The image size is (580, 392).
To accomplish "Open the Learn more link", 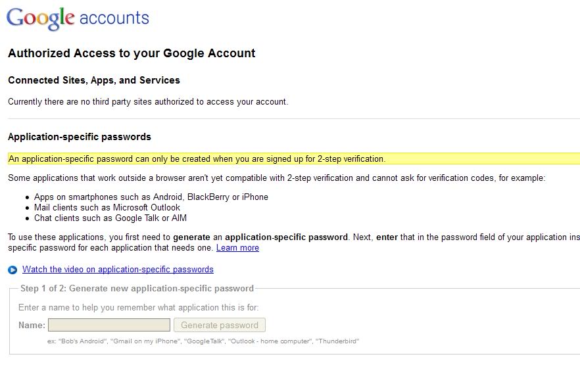I will [x=237, y=247].
